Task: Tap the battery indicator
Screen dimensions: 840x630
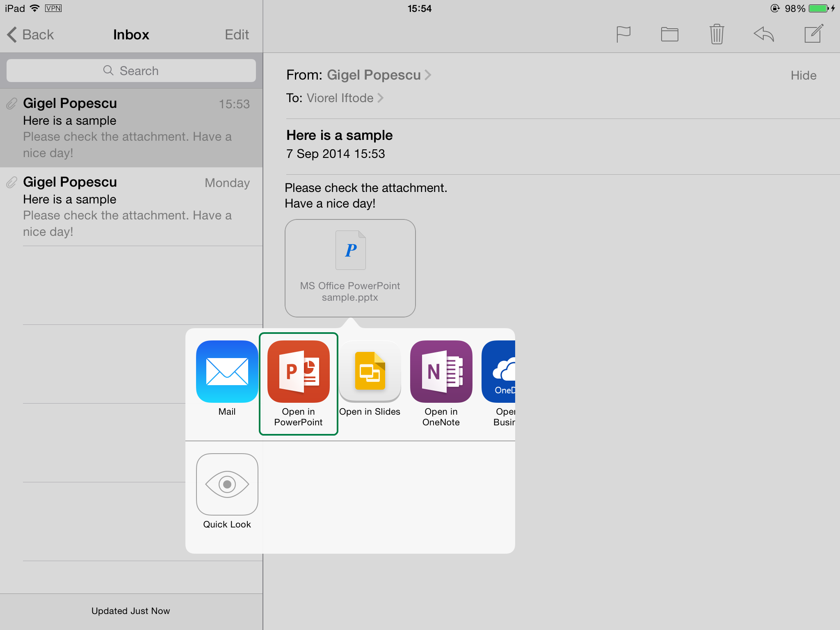Action: [x=819, y=8]
